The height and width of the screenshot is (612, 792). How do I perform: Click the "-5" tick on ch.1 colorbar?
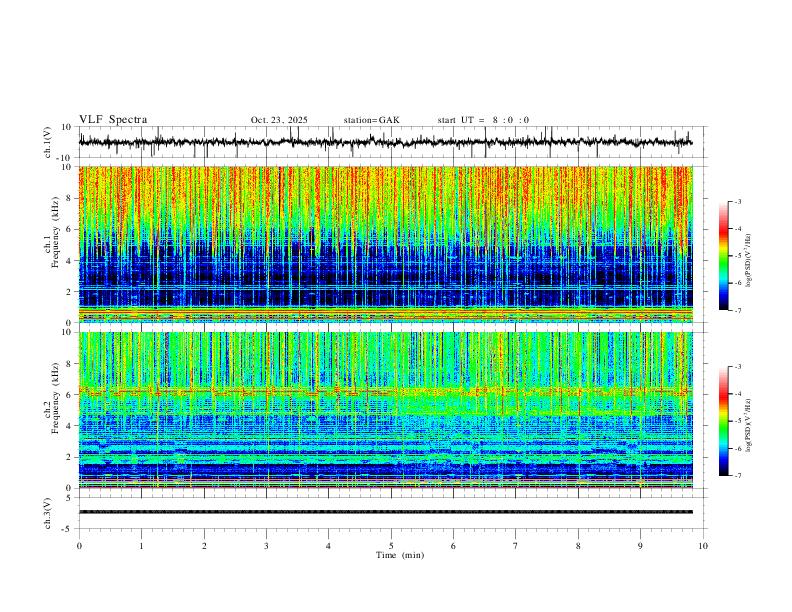(x=738, y=256)
